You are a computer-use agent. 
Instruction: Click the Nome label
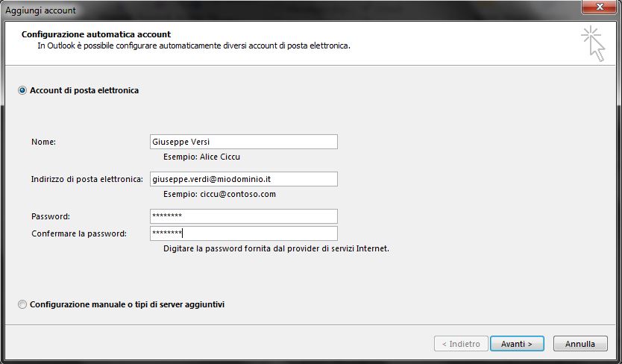pyautogui.click(x=44, y=142)
